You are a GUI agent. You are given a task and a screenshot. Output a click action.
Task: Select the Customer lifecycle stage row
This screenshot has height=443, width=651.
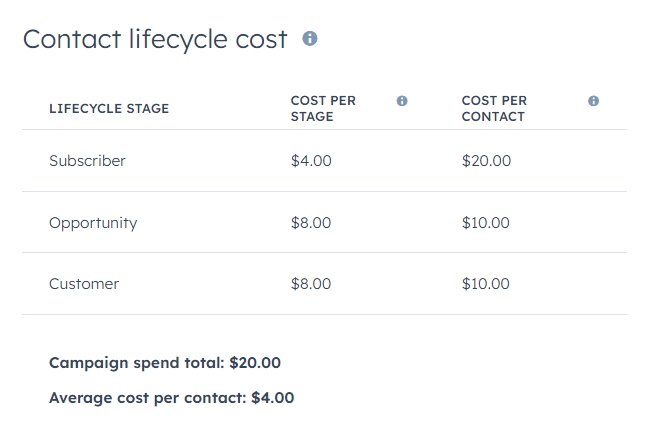click(x=324, y=284)
